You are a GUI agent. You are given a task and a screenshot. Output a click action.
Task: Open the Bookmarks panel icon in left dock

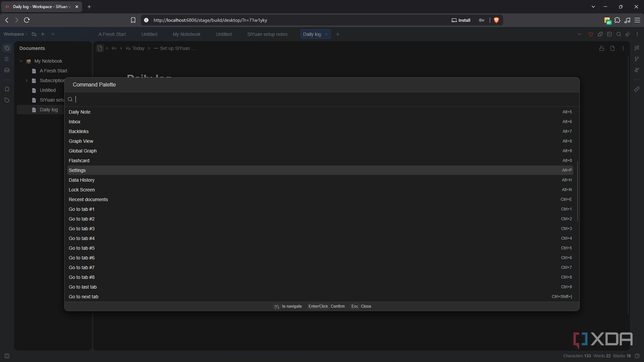pos(7,89)
